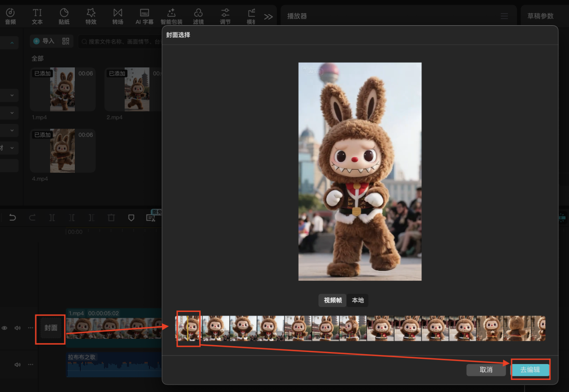Mute the 拉布布之歌 audio track
The image size is (569, 392).
pyautogui.click(x=17, y=364)
